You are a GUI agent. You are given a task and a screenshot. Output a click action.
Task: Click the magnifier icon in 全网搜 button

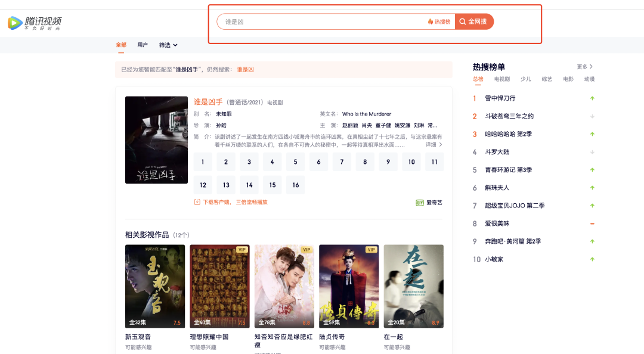[462, 20]
